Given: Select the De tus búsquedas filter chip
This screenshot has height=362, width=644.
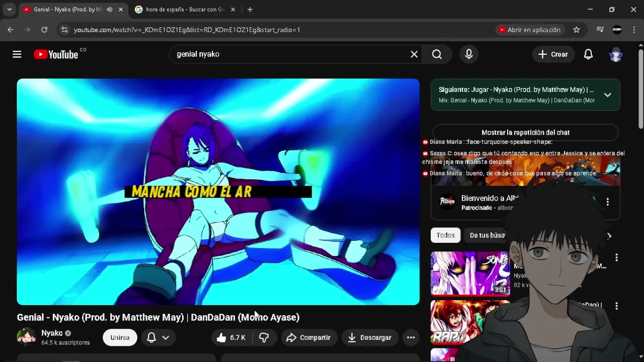Looking at the screenshot, I should coord(486,235).
